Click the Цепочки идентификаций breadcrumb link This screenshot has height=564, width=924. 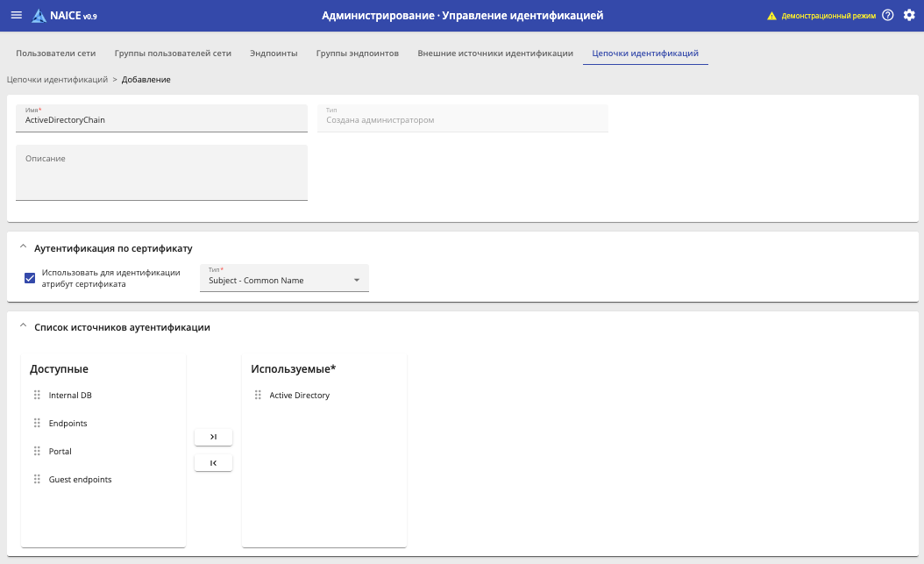click(x=57, y=80)
